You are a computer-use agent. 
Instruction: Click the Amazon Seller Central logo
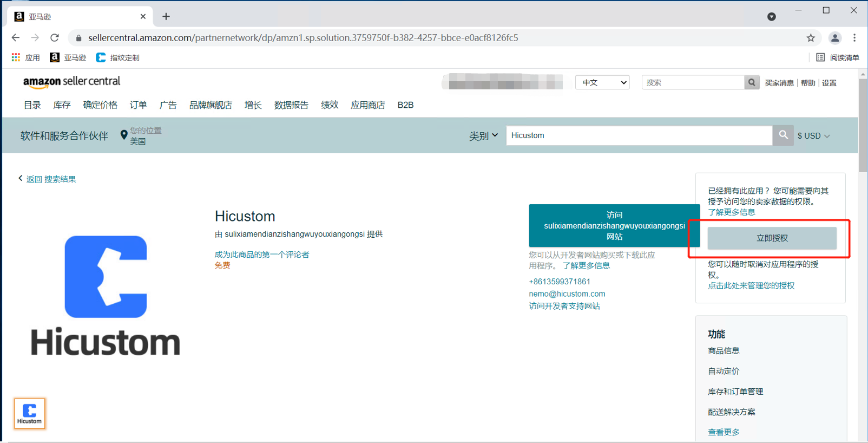coord(71,82)
